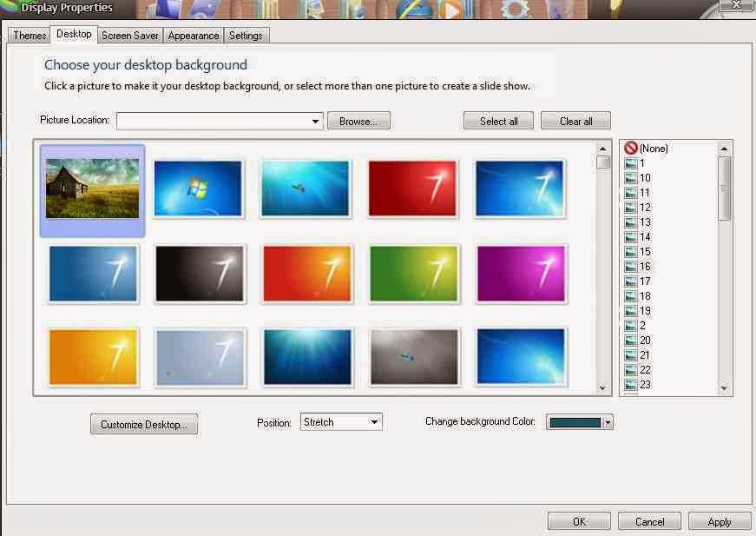Click the Browse... button

[358, 121]
